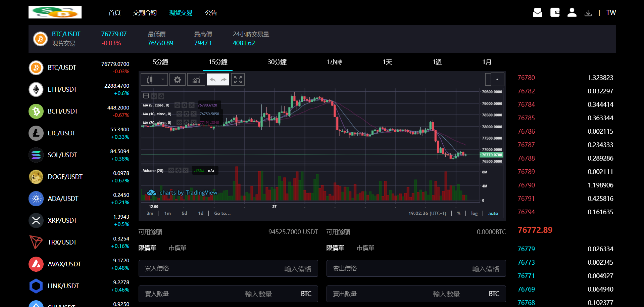Enter fullscreen chart mode
Screen dimensions: 644x307
[238, 80]
